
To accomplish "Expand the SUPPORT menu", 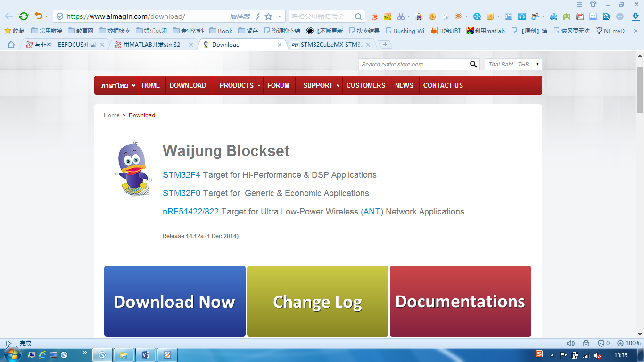I will tap(322, 85).
